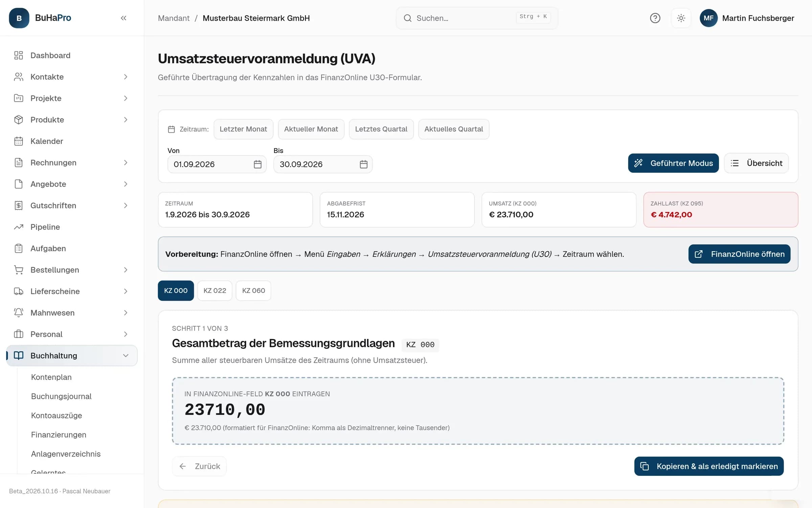This screenshot has width=812, height=508.
Task: Collapse the sidebar with the double chevron
Action: click(123, 18)
